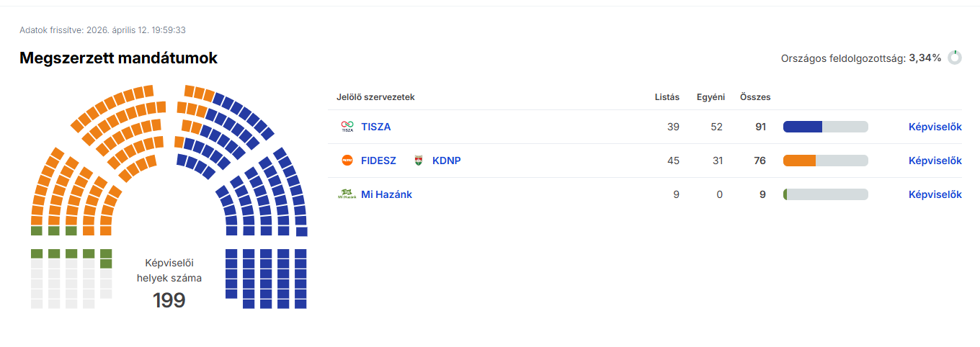Click the Jelölő szervezetek column header
Viewport: 980px width, 347px height.
pos(375,97)
